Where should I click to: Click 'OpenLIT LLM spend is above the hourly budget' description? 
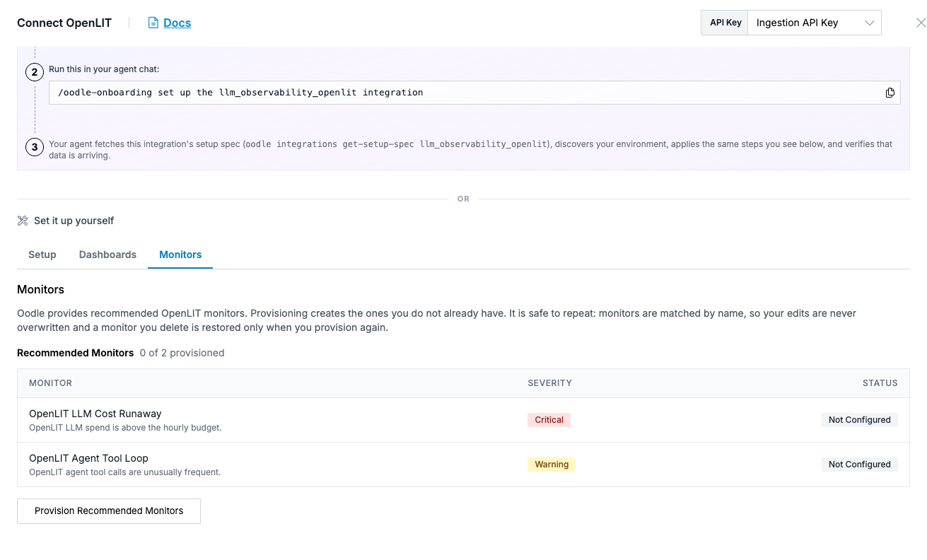point(125,428)
